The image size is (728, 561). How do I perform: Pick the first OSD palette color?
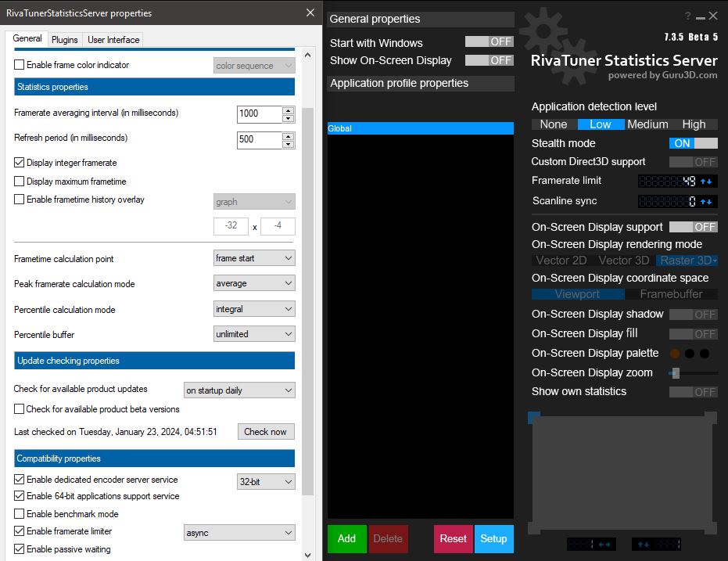[x=675, y=354]
